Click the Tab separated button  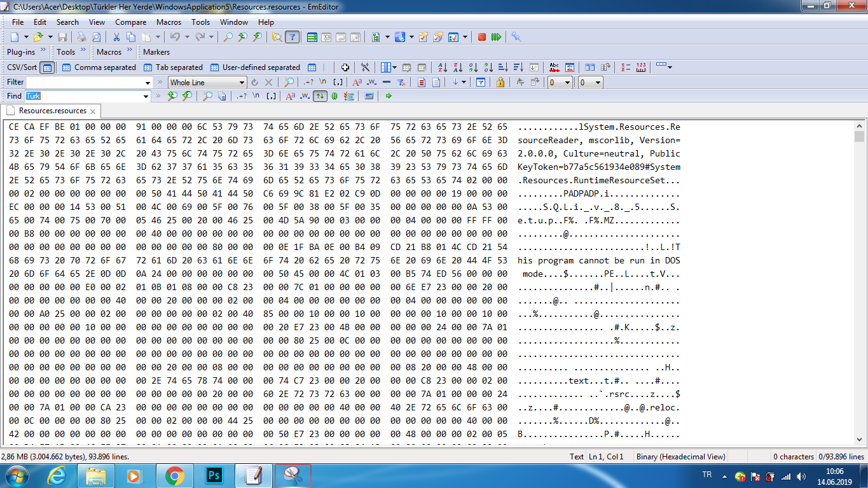pyautogui.click(x=173, y=67)
